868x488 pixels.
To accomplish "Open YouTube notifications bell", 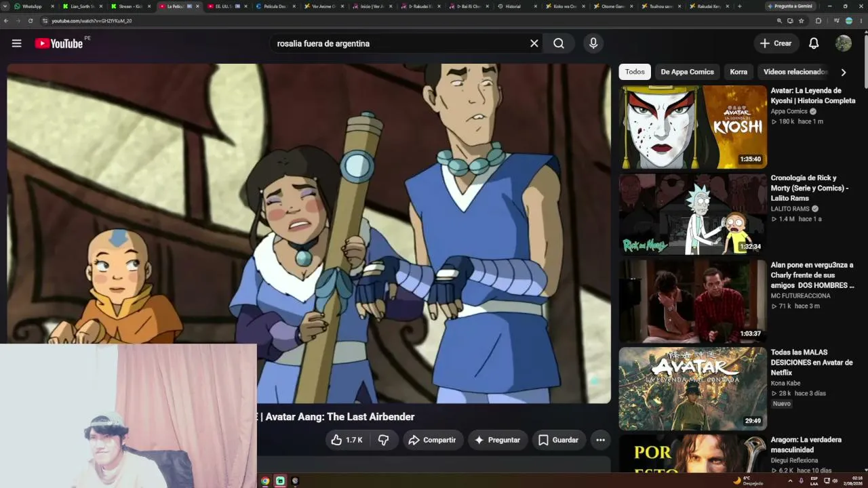I will click(x=814, y=43).
